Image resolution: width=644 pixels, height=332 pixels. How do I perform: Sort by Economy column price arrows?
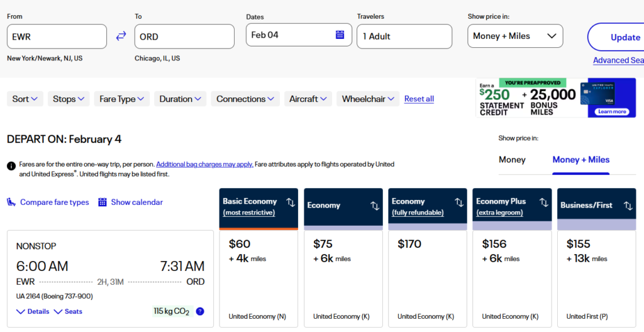375,206
